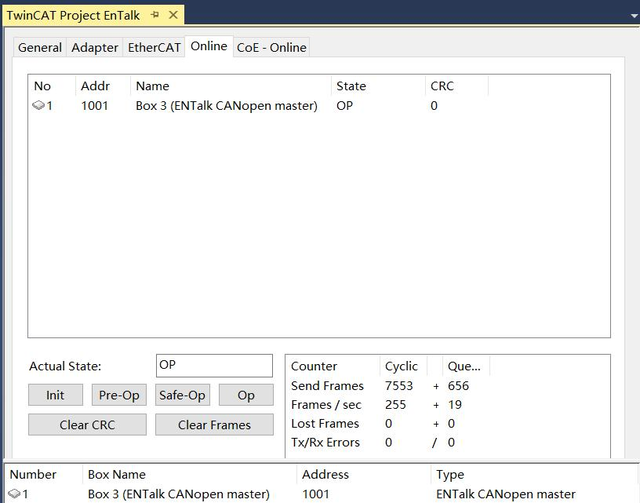The width and height of the screenshot is (640, 503).
Task: Click the box icon in bottom list row 1
Action: coord(14,494)
